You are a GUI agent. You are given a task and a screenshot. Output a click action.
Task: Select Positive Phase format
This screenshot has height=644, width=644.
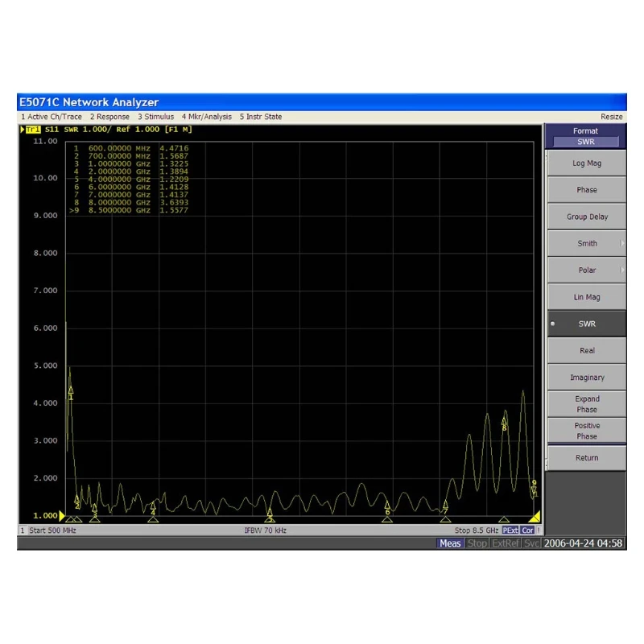point(587,431)
